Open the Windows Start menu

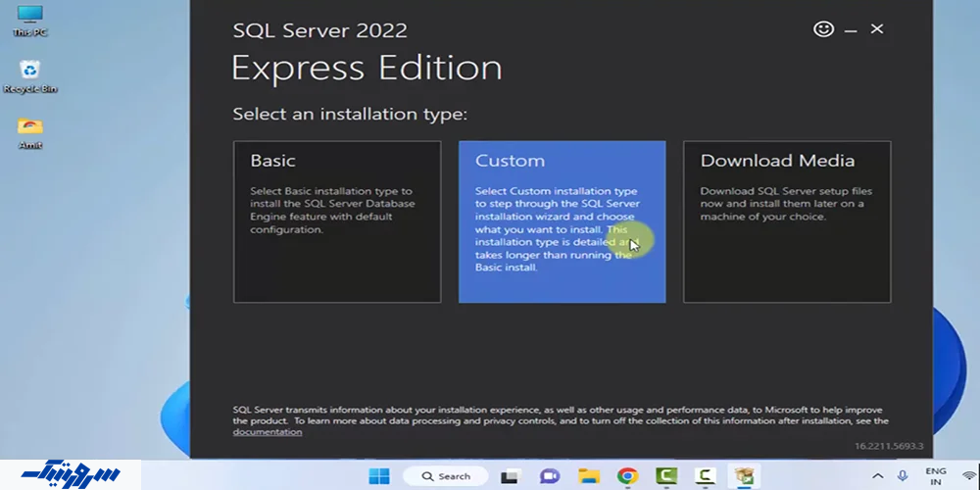point(378,476)
